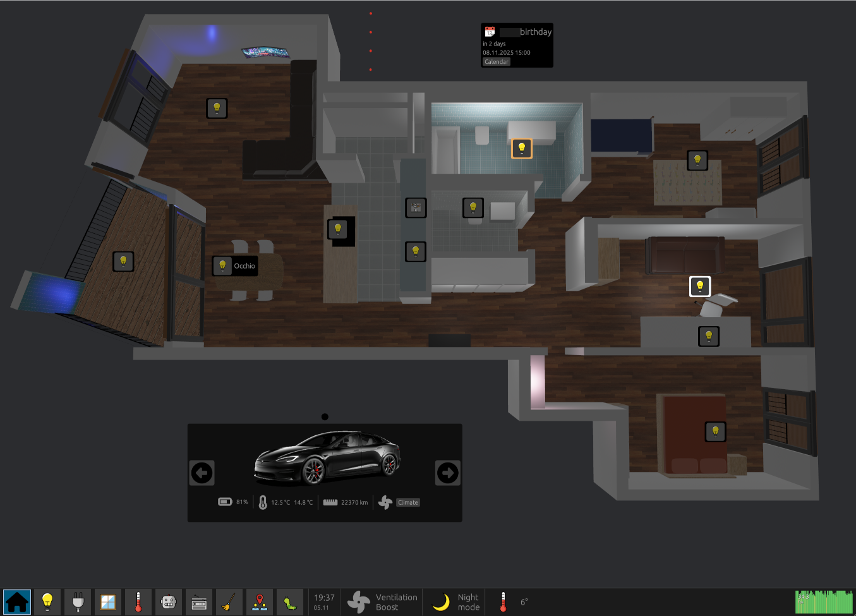This screenshot has height=616, width=856.
Task: Switch to the Lights tab
Action: coord(47,601)
